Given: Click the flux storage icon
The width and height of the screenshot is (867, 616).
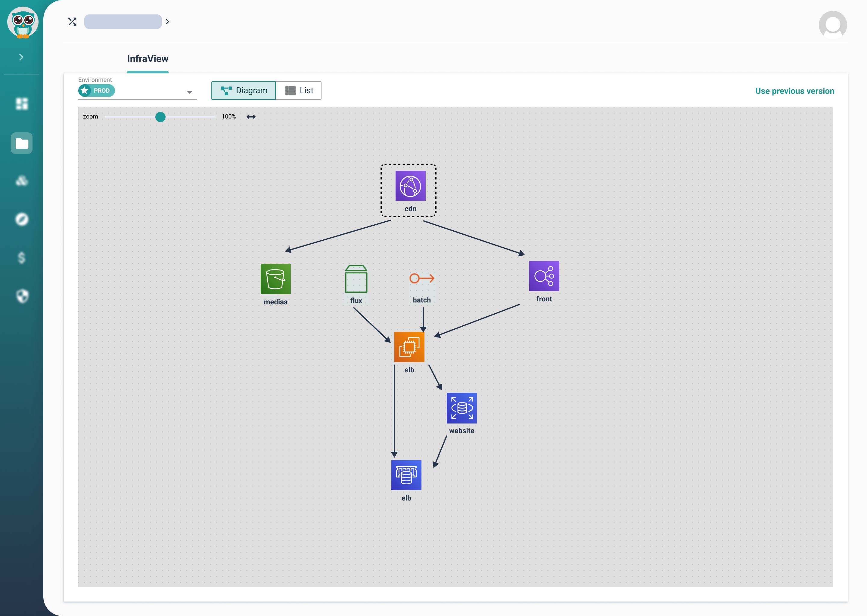Looking at the screenshot, I should coord(356,279).
